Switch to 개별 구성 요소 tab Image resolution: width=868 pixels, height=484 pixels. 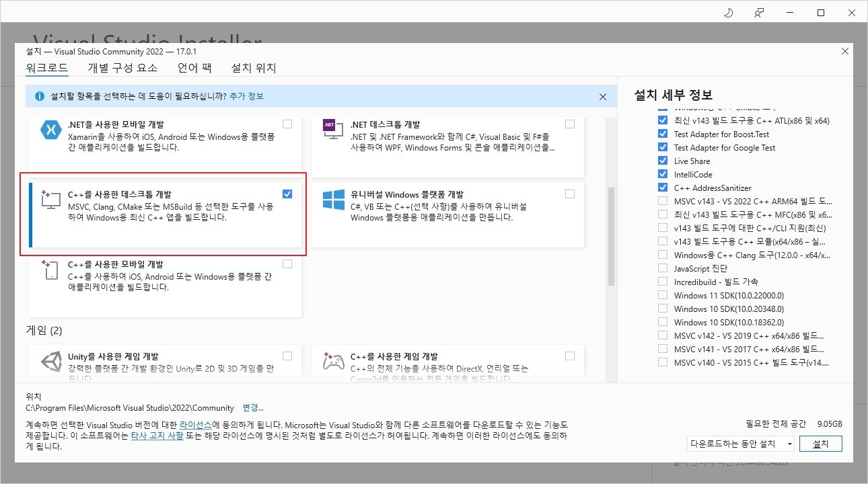122,68
